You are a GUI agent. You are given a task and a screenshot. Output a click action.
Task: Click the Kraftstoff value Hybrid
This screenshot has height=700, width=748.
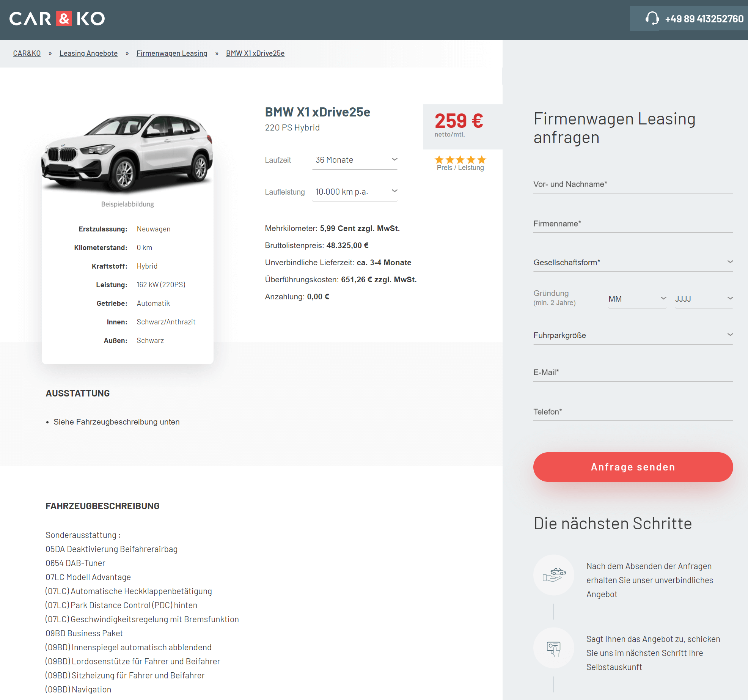(x=147, y=266)
